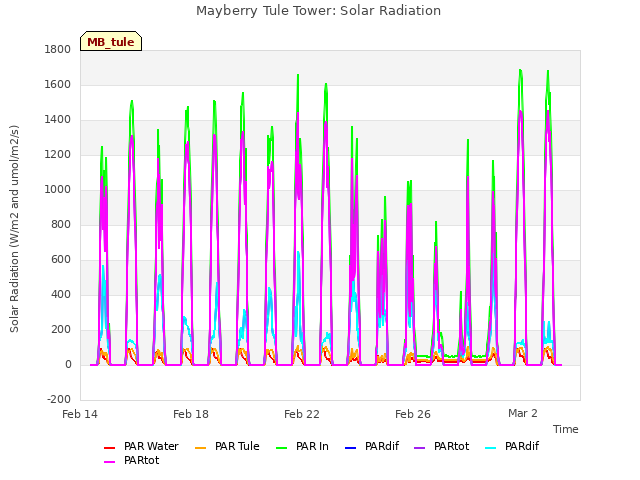Click the 1600 y-axis tick label
The width and height of the screenshot is (640, 480).
58,85
